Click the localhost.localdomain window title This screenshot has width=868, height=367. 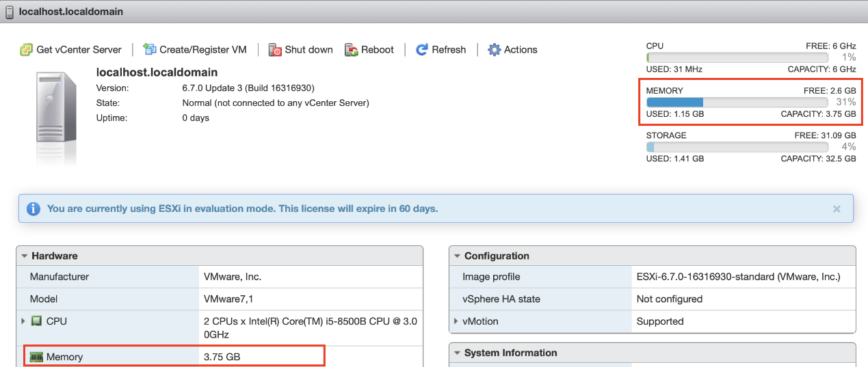click(70, 12)
